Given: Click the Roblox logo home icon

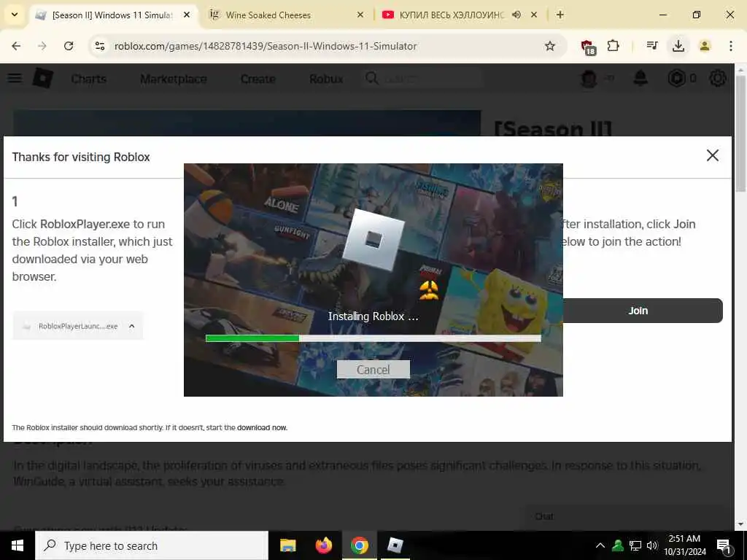Looking at the screenshot, I should point(43,78).
